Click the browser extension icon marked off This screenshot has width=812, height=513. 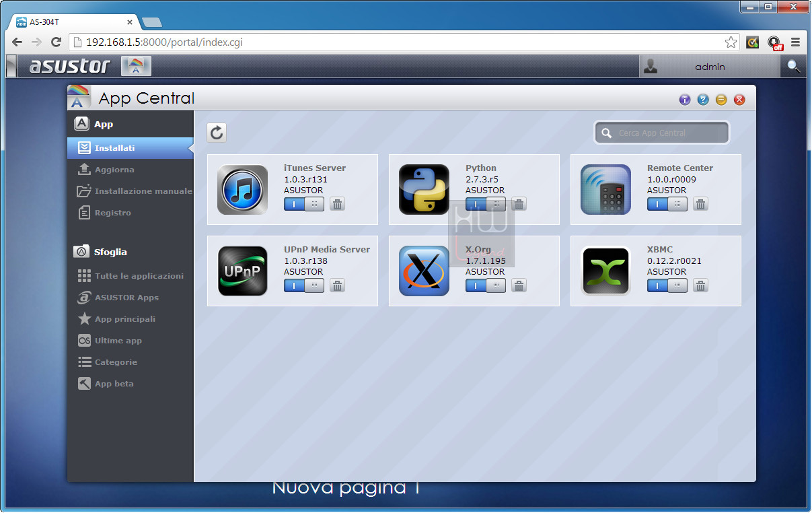(x=775, y=42)
